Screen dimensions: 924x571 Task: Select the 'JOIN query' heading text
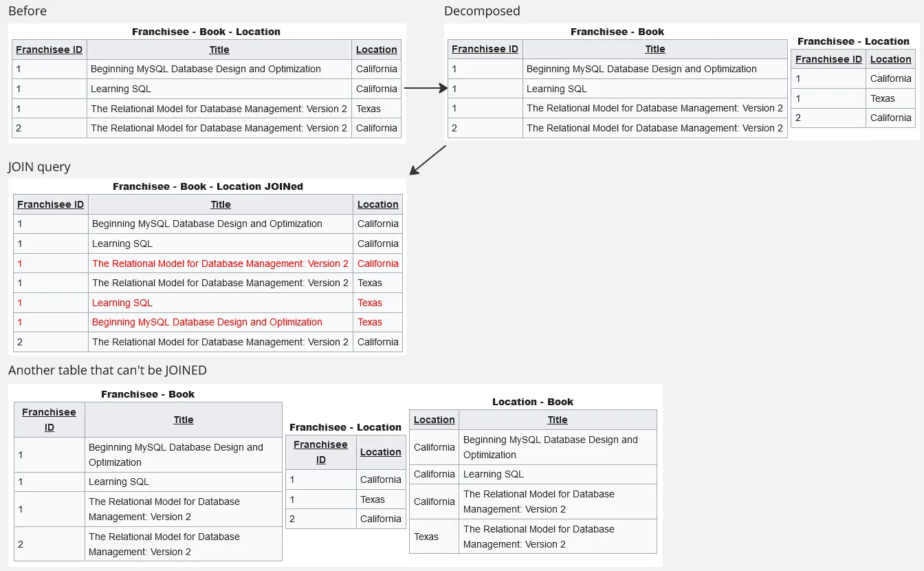coord(39,167)
